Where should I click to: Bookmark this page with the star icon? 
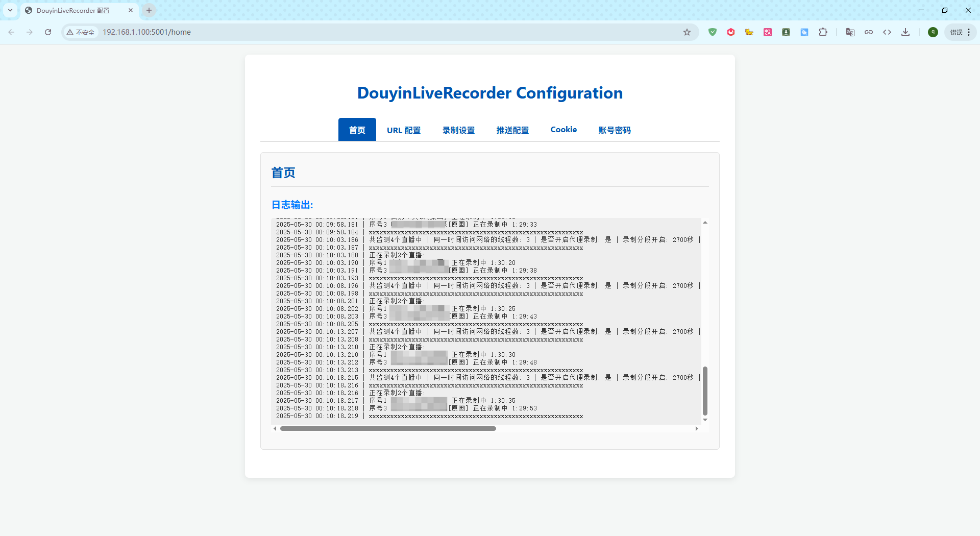click(x=687, y=32)
